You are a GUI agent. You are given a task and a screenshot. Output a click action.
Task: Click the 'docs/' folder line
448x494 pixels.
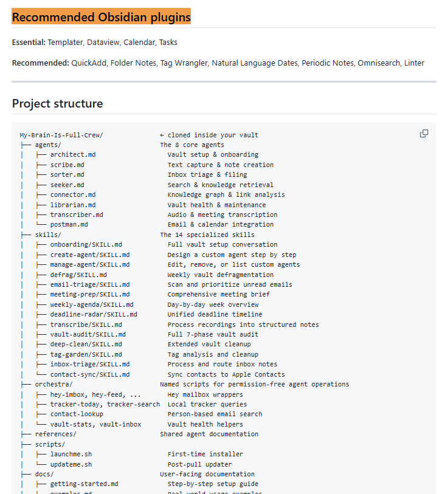[x=44, y=474]
